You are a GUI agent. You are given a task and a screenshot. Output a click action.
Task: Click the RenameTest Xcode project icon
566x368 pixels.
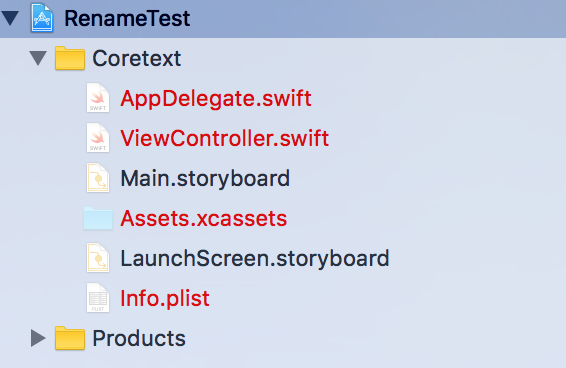(x=42, y=18)
